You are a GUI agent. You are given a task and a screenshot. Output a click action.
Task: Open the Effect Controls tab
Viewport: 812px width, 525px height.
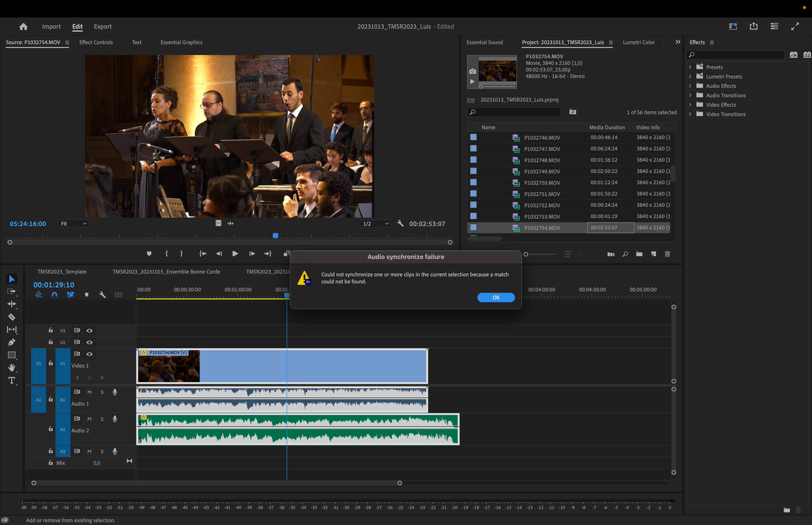click(x=96, y=42)
